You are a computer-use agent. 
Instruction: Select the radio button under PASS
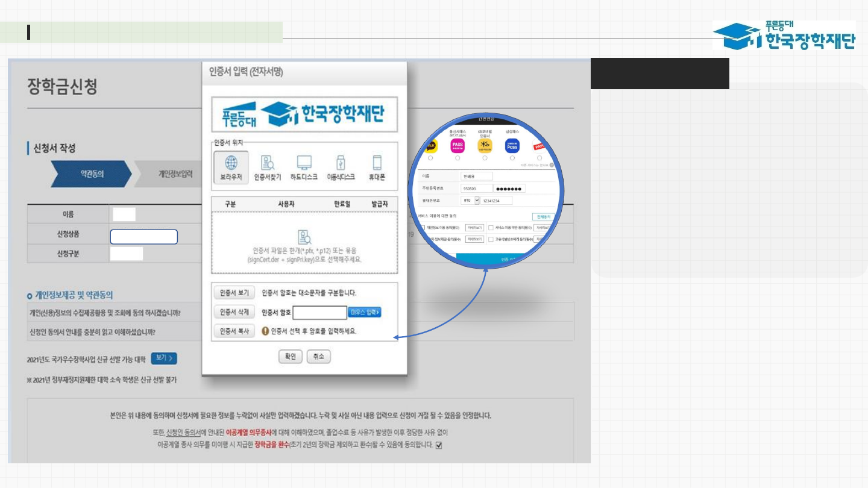458,158
